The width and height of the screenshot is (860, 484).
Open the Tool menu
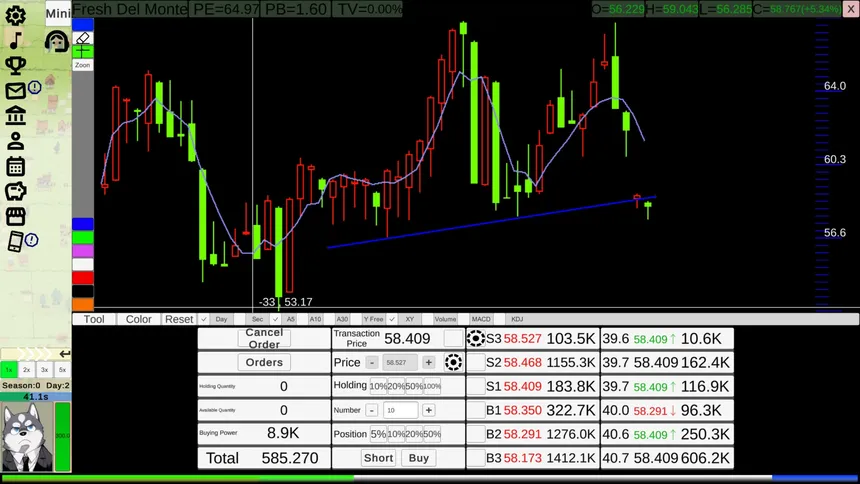tap(94, 319)
